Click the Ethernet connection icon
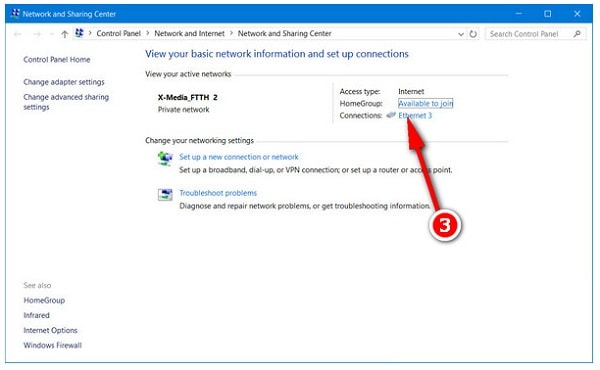 coord(391,115)
